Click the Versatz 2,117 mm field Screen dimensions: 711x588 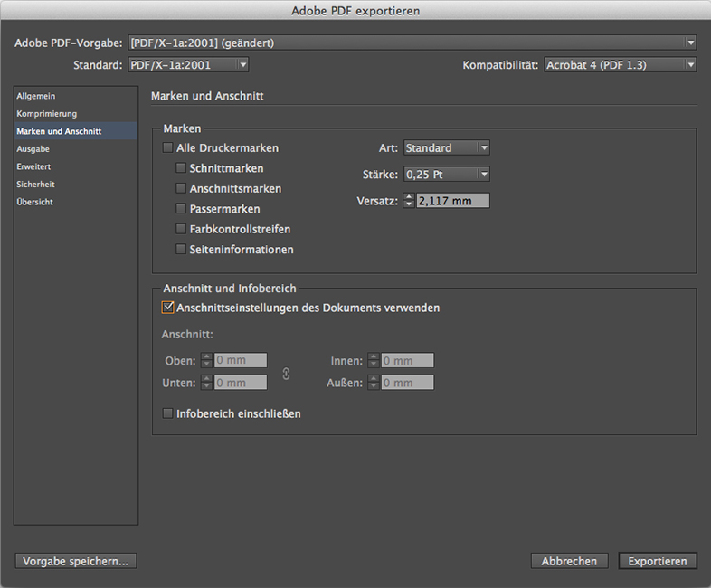pos(452,201)
